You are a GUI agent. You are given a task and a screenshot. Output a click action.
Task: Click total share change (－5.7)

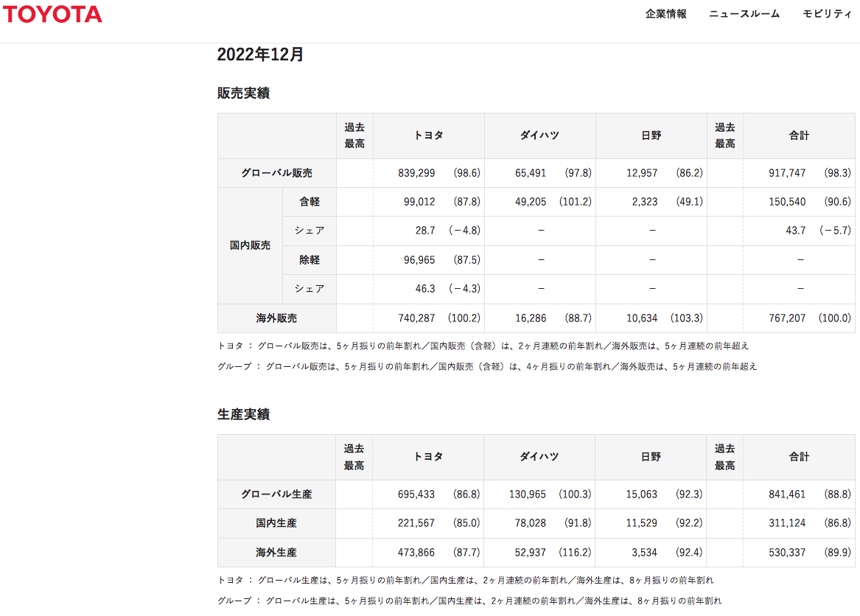coord(836,231)
